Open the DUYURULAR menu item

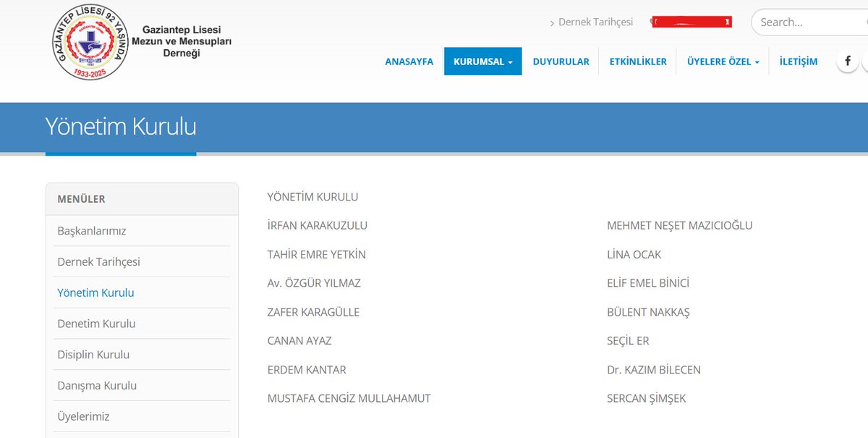(561, 62)
